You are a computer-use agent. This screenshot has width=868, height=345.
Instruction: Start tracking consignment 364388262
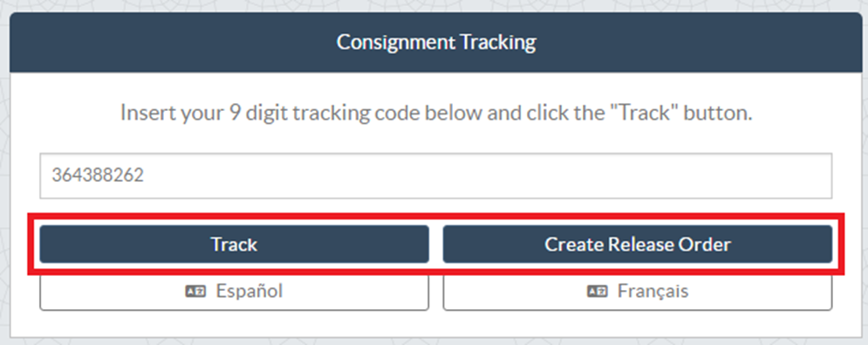coord(234,244)
